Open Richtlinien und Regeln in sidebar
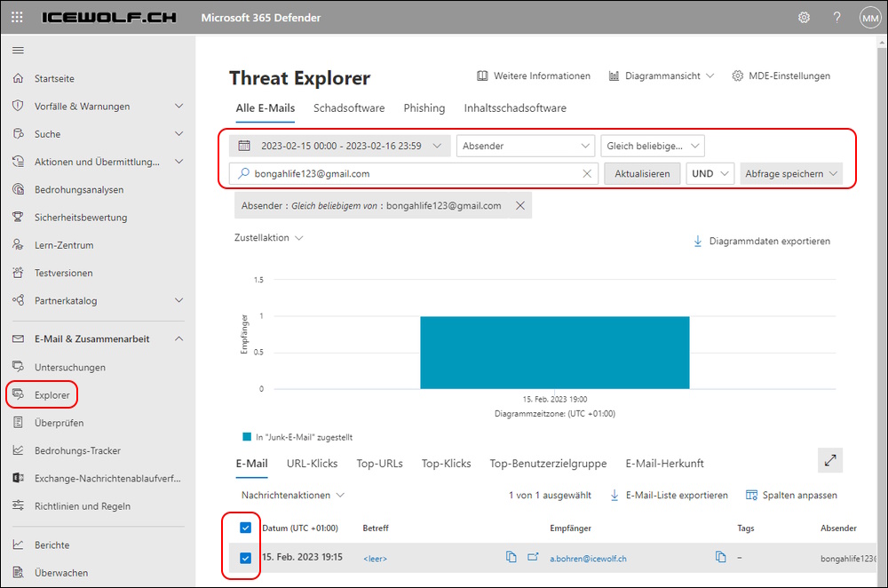888x588 pixels. point(82,506)
